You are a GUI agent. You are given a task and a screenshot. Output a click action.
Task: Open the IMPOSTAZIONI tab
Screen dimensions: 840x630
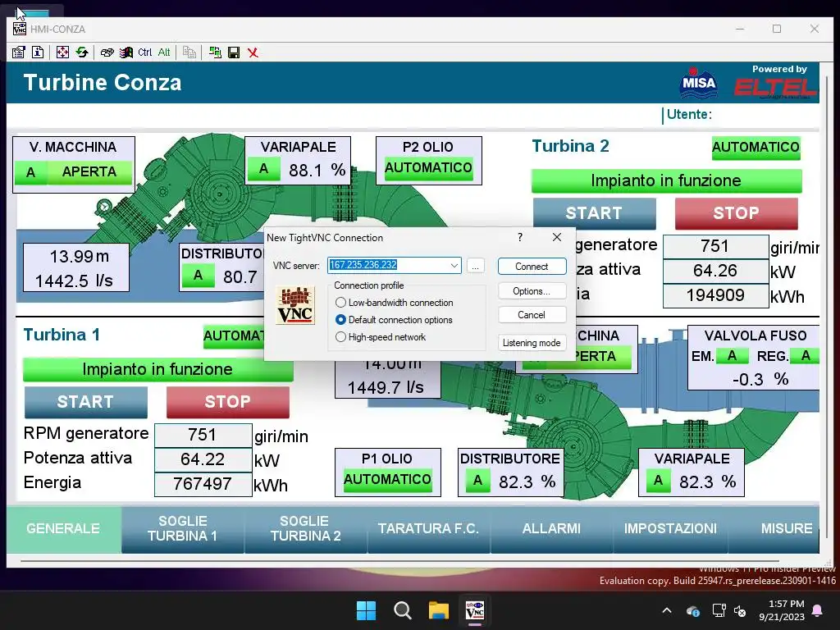click(670, 529)
